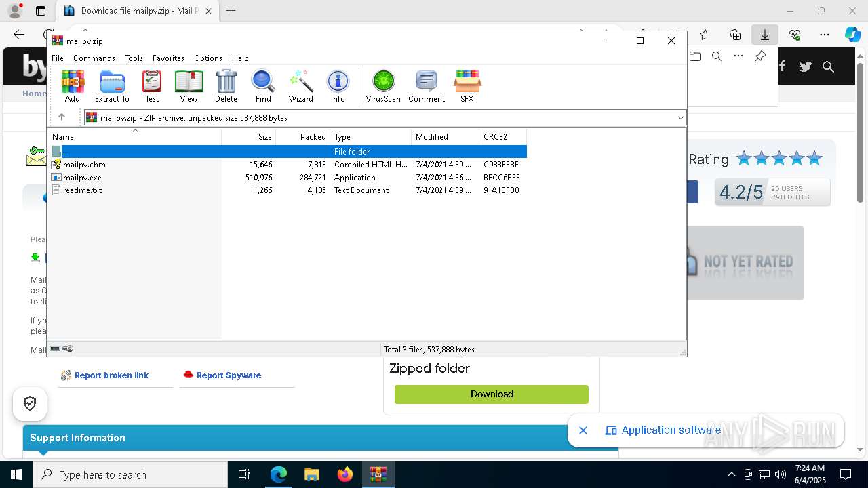The width and height of the screenshot is (868, 488).
Task: Launch Microsoft Edge from taskbar
Action: point(279,474)
